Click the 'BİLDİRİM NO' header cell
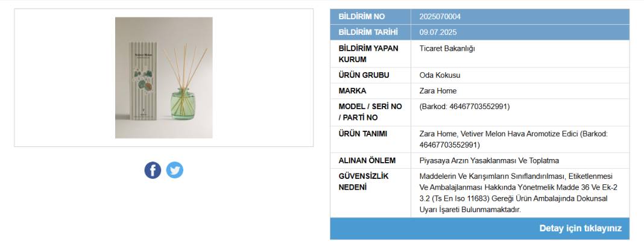The image size is (644, 247). pyautogui.click(x=370, y=17)
